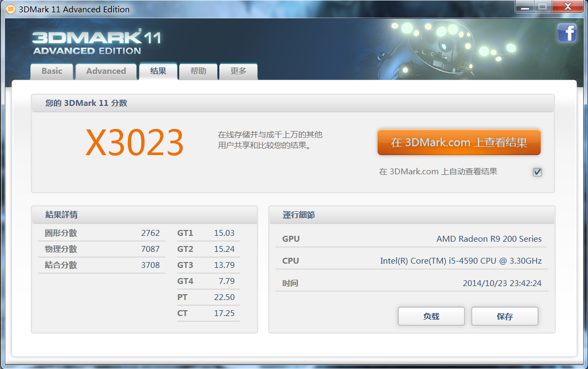Click the 您的 3DMark 11 分数 header
The image size is (588, 369).
tap(293, 103)
